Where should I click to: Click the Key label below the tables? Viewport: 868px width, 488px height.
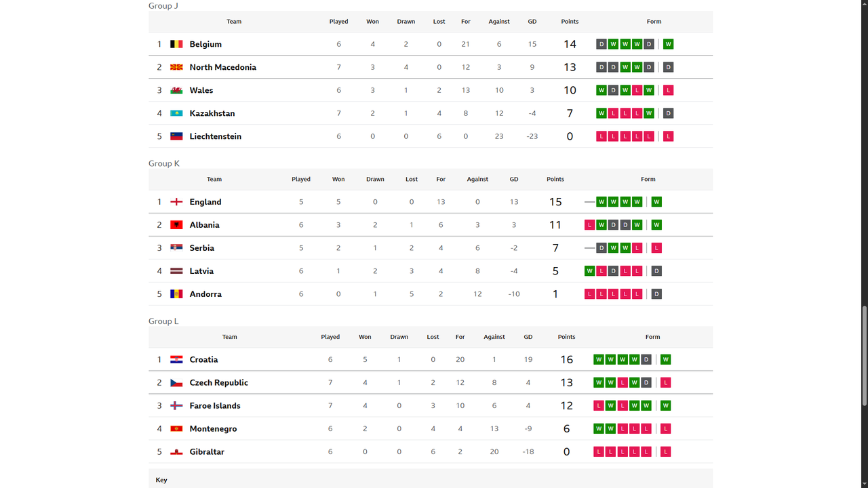coord(161,480)
